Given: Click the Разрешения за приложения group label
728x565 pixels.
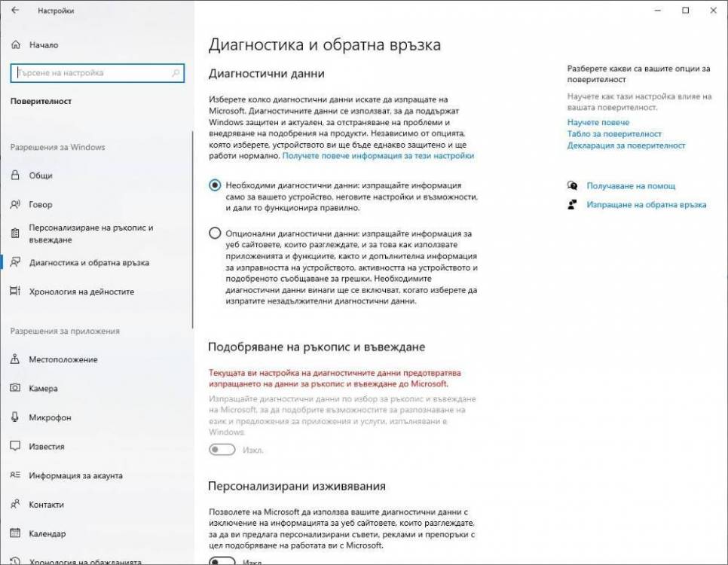Looking at the screenshot, I should [65, 331].
